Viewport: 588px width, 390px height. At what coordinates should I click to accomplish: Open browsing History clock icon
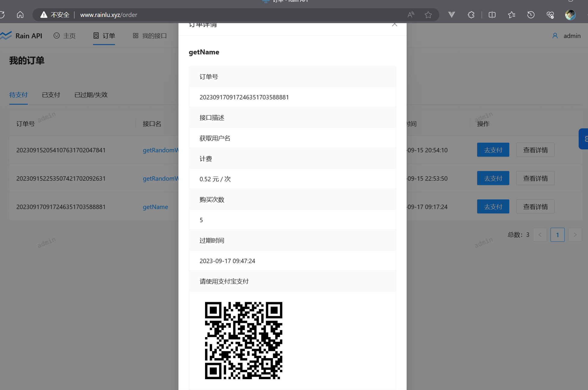[531, 14]
